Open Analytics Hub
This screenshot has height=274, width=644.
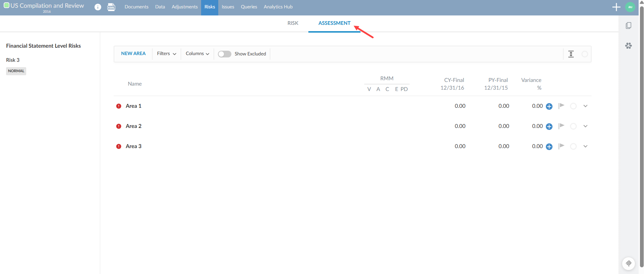point(278,7)
